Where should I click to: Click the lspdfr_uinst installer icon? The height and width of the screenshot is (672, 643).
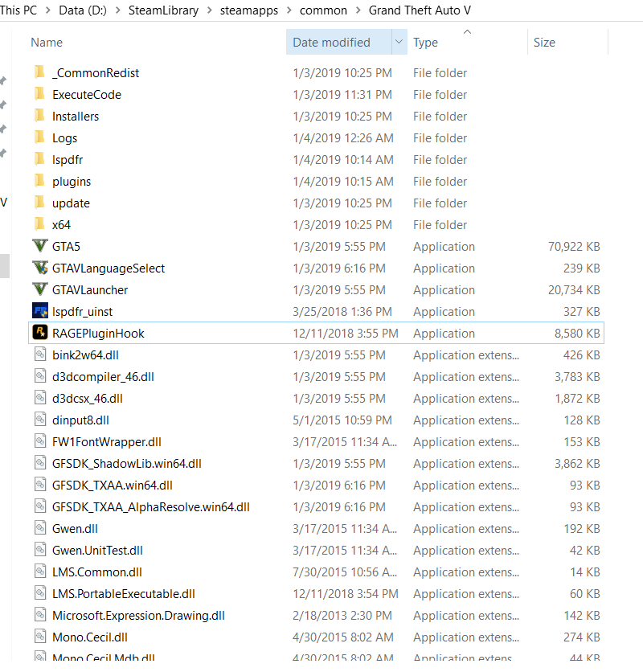(x=40, y=311)
